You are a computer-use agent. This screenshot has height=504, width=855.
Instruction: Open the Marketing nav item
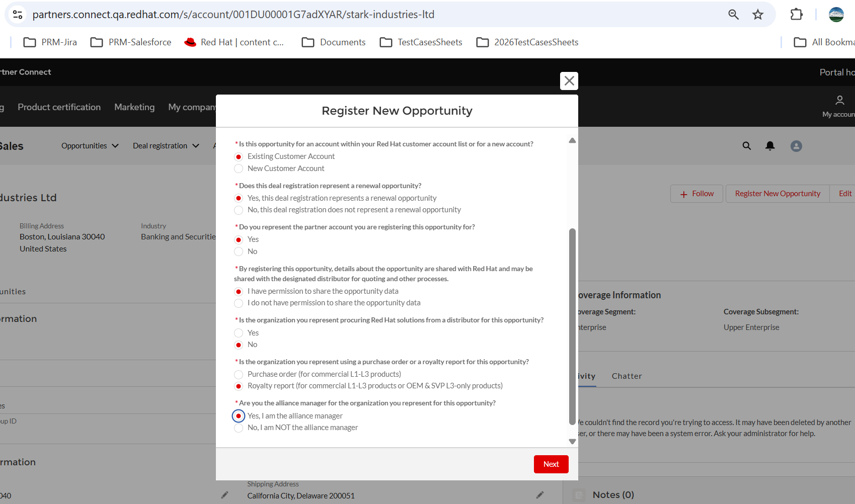[x=134, y=107]
